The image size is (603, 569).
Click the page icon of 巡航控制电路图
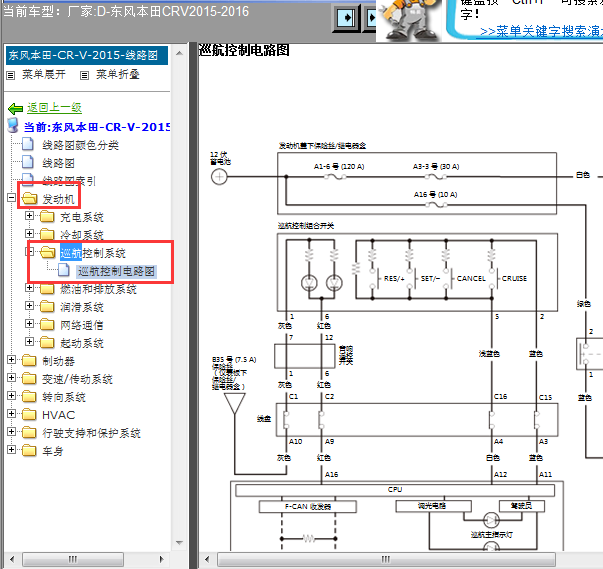[x=64, y=270]
